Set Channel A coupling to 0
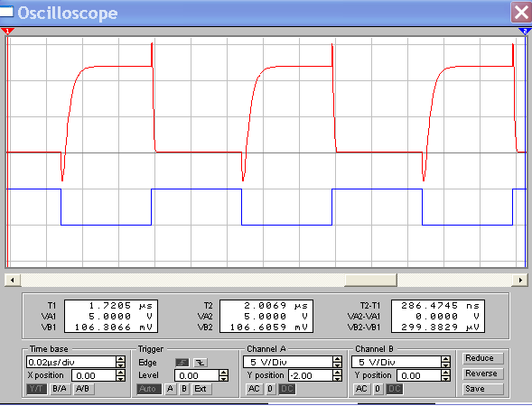Viewport: 532px width, 406px height. (270, 389)
